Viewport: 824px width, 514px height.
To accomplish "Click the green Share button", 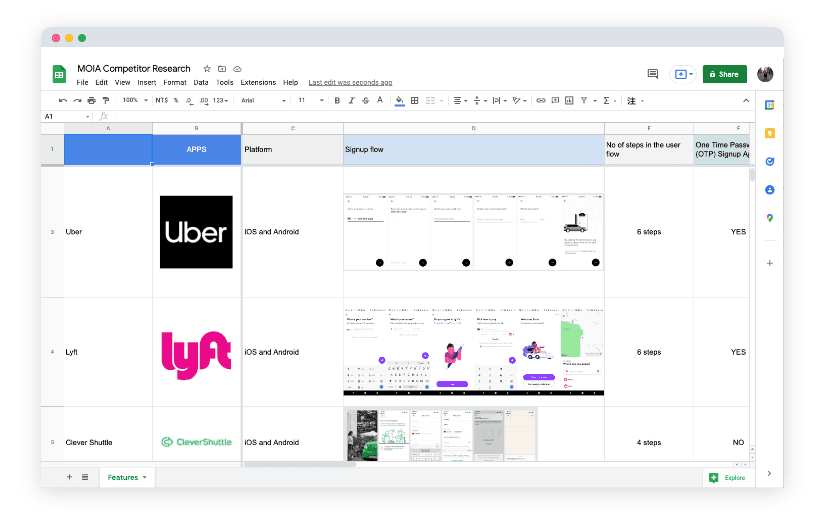I will (x=724, y=74).
